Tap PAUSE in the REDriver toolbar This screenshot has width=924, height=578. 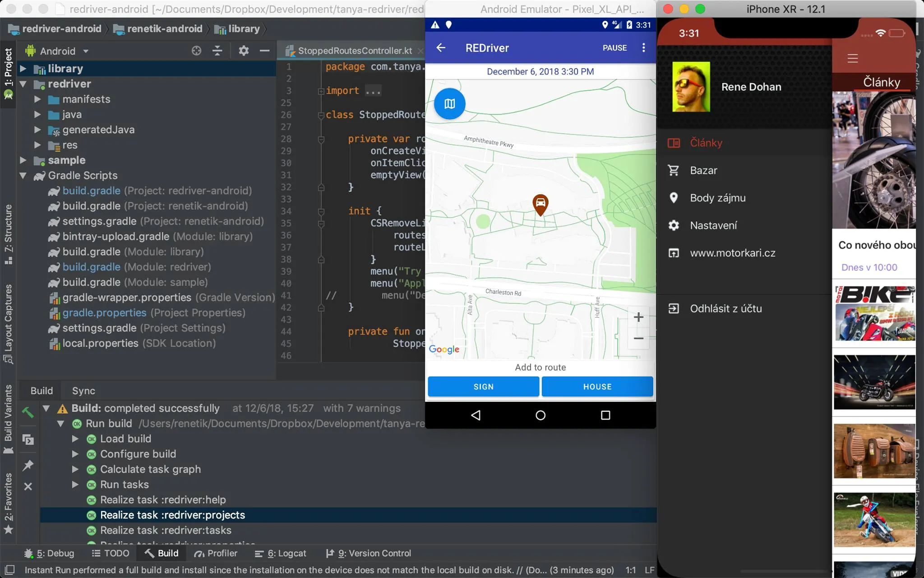(x=614, y=48)
